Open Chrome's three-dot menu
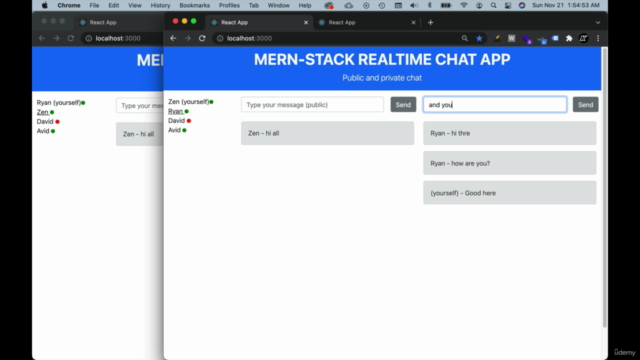 coord(598,38)
